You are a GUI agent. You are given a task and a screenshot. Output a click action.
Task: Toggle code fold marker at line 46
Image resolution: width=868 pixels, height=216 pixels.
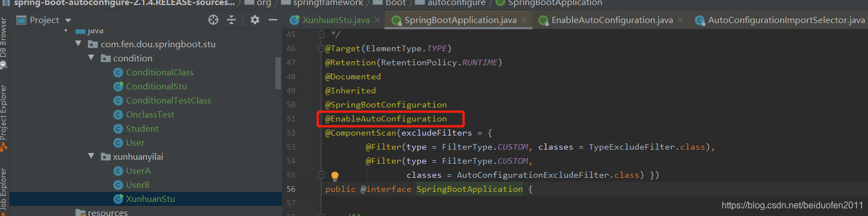point(321,48)
